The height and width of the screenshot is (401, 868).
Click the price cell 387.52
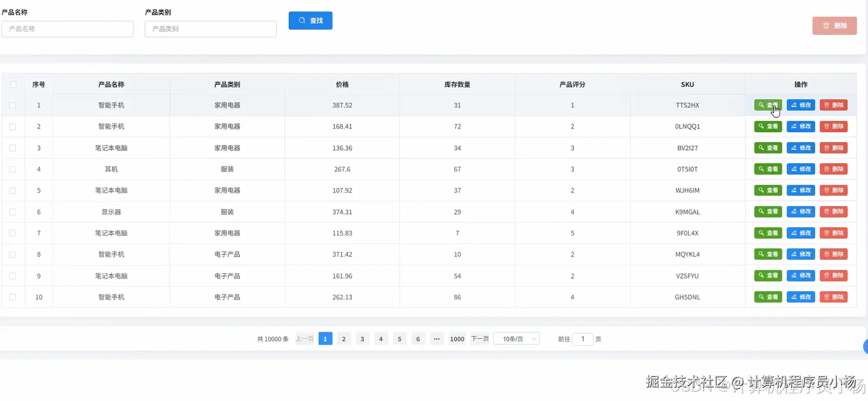tap(342, 105)
